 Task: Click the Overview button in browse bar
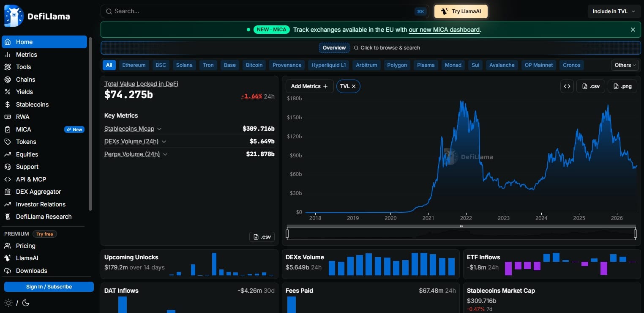(x=334, y=48)
